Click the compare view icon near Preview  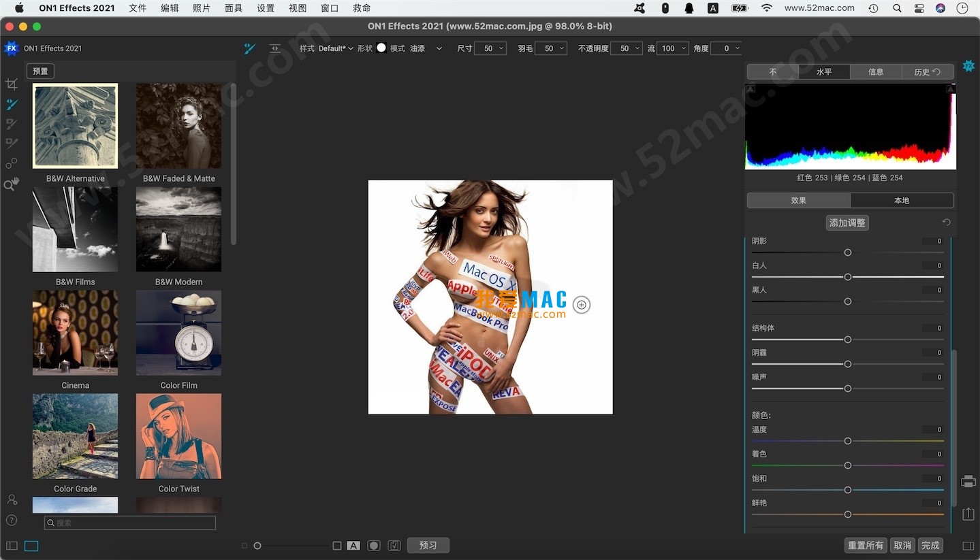pyautogui.click(x=394, y=546)
